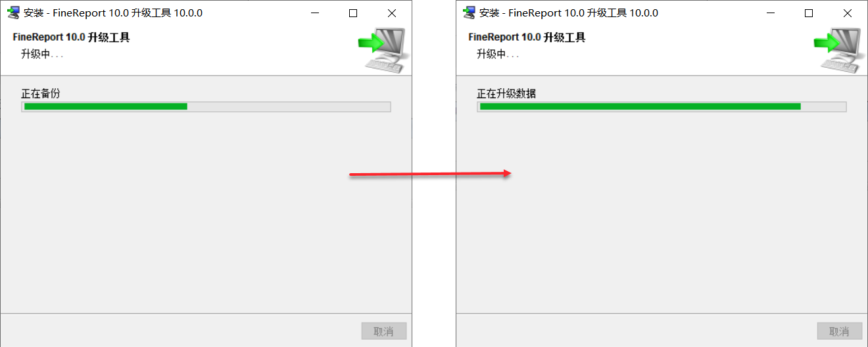The image size is (868, 347).
Task: Click the bold FineReport 10.0 升级工具 heading in the backup window
Action: [x=71, y=38]
